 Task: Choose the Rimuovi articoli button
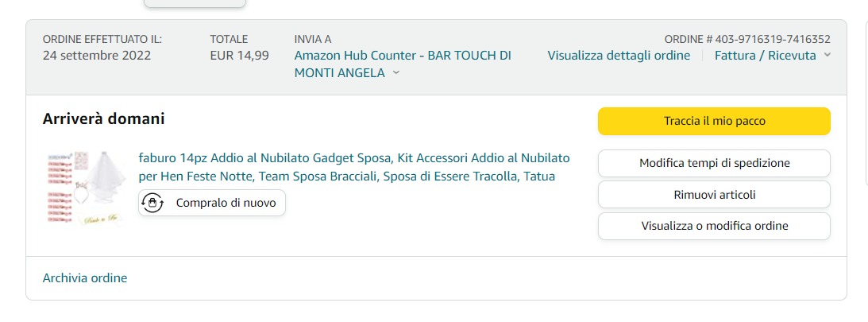(x=714, y=195)
